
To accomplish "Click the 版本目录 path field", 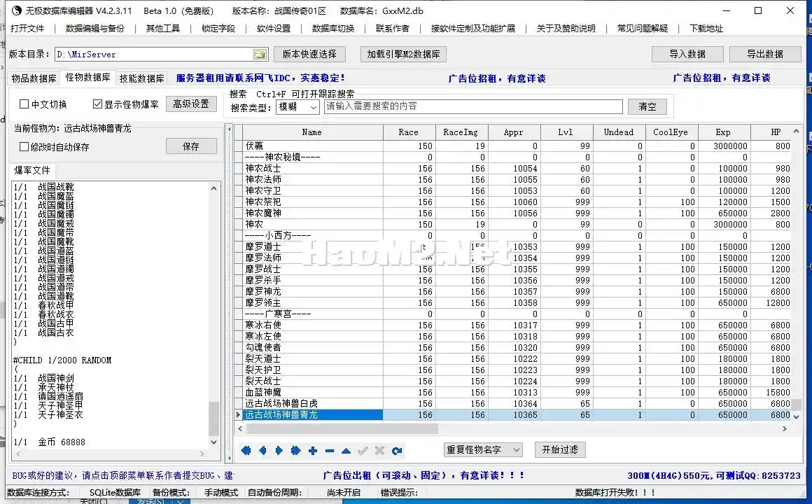I will (x=154, y=55).
